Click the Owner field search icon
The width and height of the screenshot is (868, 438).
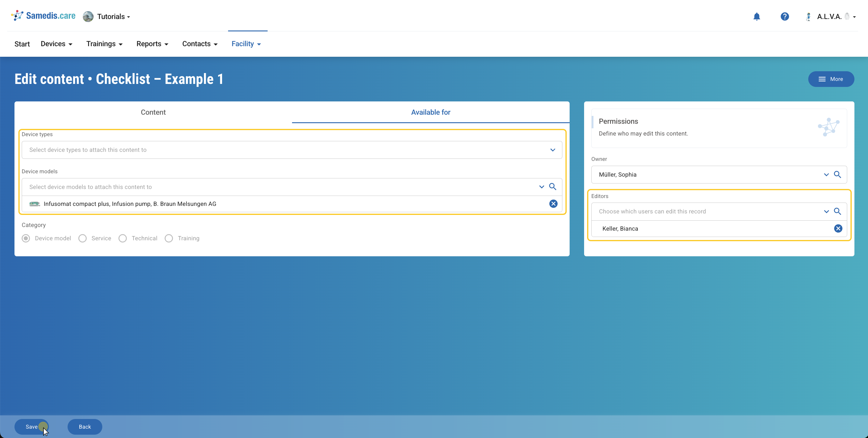point(837,175)
